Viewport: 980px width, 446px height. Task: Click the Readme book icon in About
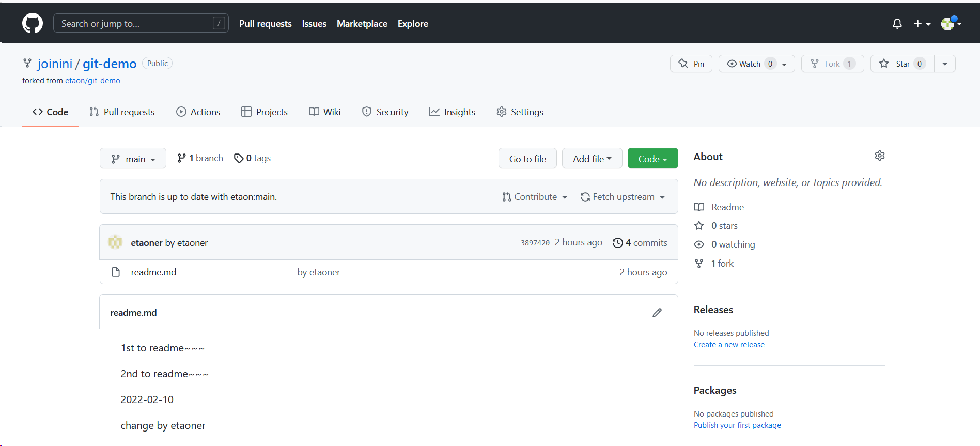click(699, 207)
